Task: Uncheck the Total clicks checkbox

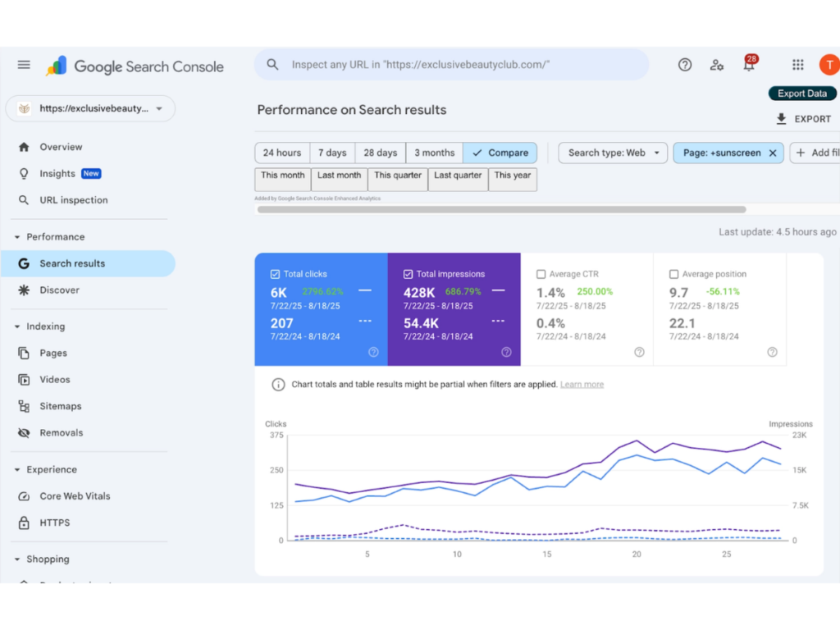Action: click(x=275, y=274)
